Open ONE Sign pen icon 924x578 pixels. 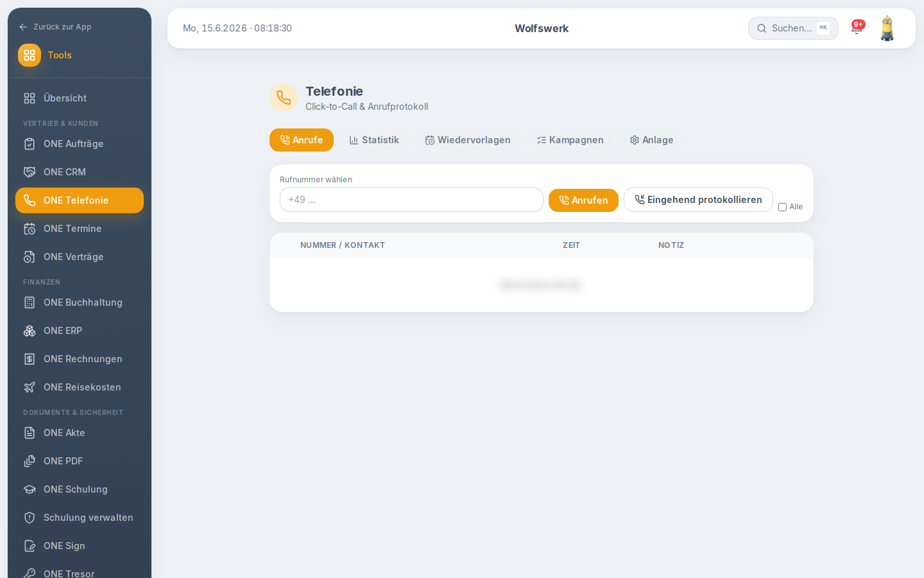(30, 546)
